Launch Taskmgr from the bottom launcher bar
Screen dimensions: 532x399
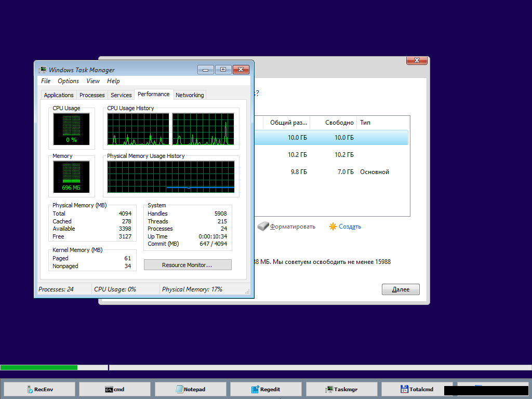(x=342, y=389)
